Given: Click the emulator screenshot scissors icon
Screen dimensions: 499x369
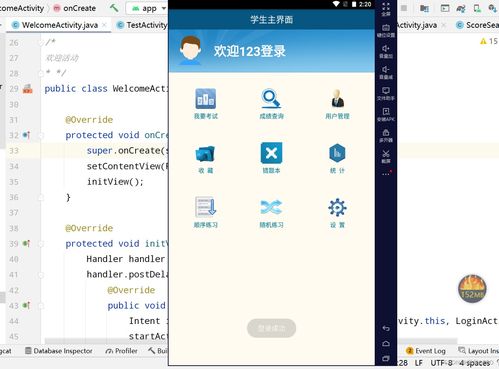Looking at the screenshot, I should pos(386,156).
